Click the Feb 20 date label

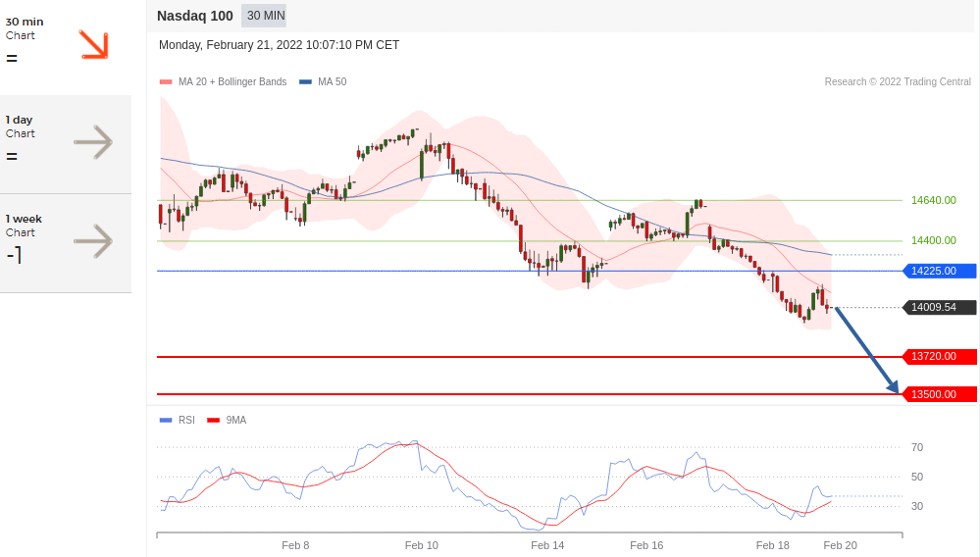pyautogui.click(x=841, y=545)
